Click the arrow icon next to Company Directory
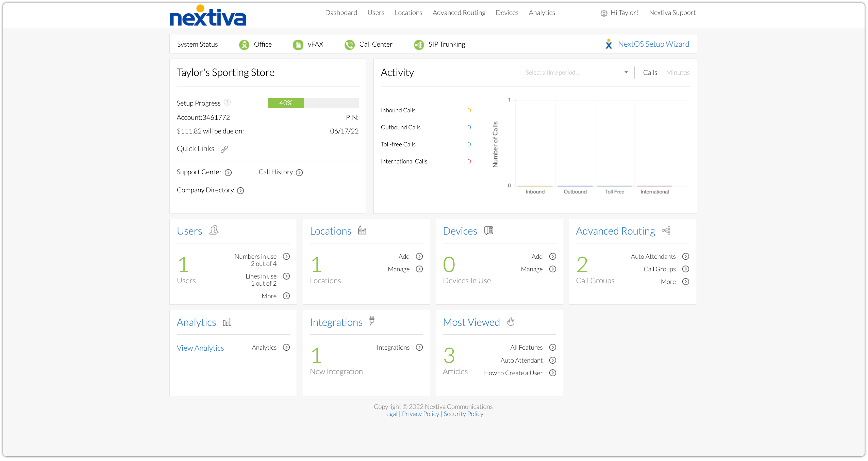This screenshot has width=868, height=461. point(240,191)
